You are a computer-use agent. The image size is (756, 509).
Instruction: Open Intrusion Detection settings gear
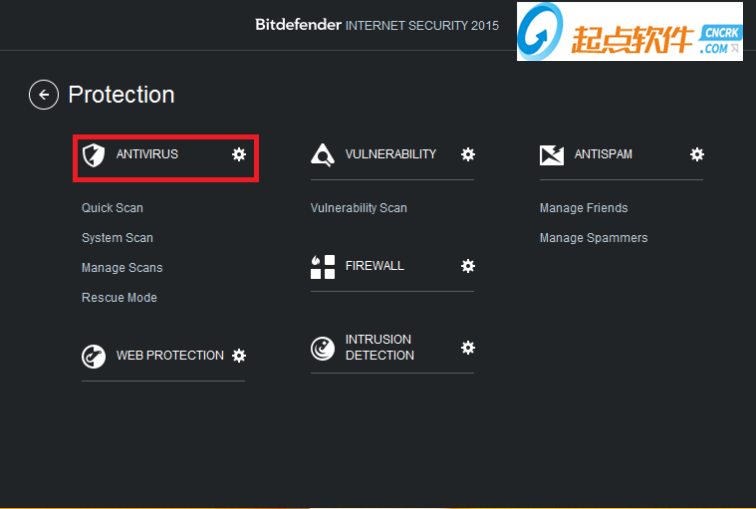tap(467, 347)
